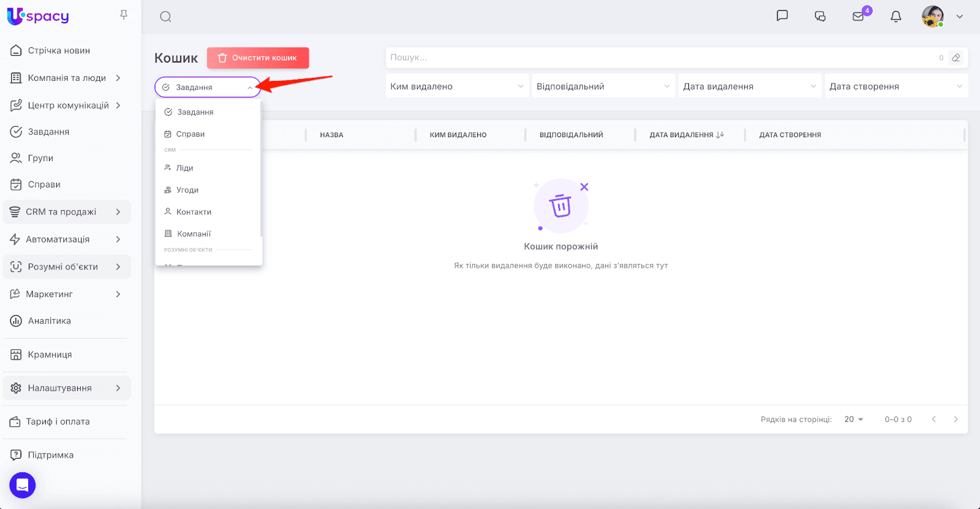The image size is (980, 509).
Task: Select Завдання in the dropdown list
Action: pos(208,112)
